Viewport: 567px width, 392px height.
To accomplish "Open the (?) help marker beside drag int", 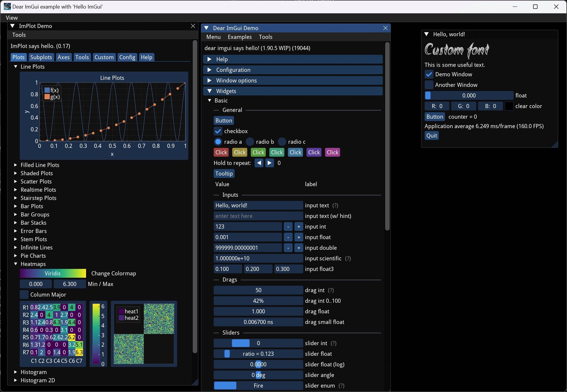I will click(331, 290).
